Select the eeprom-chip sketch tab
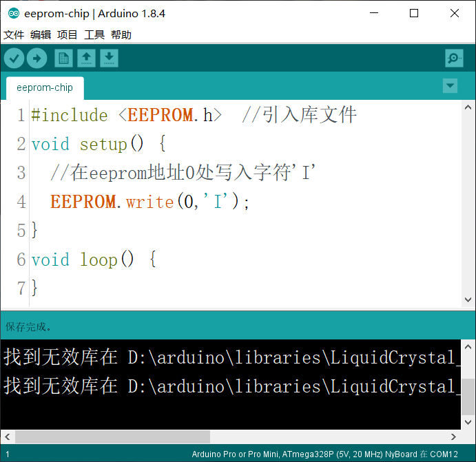476x462 pixels. tap(45, 87)
